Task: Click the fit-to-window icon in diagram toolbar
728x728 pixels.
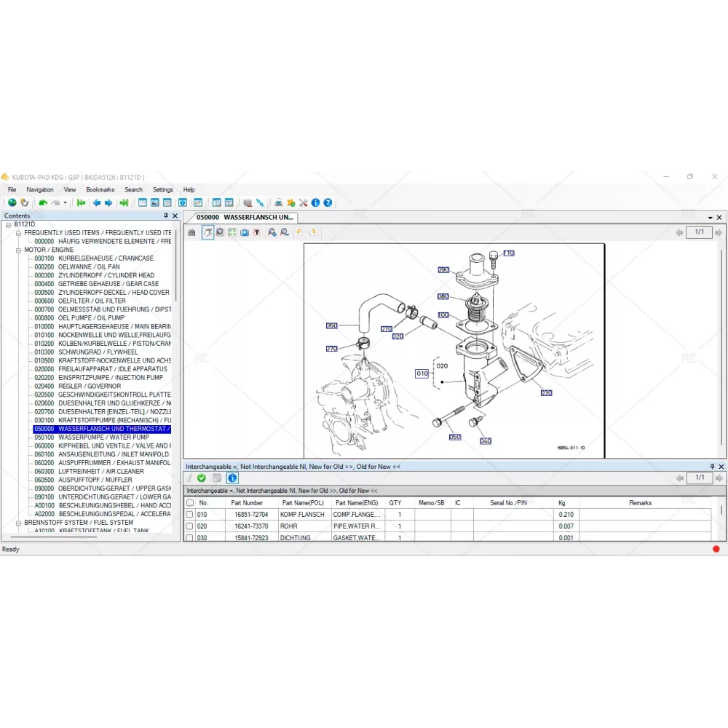Action: tap(232, 232)
